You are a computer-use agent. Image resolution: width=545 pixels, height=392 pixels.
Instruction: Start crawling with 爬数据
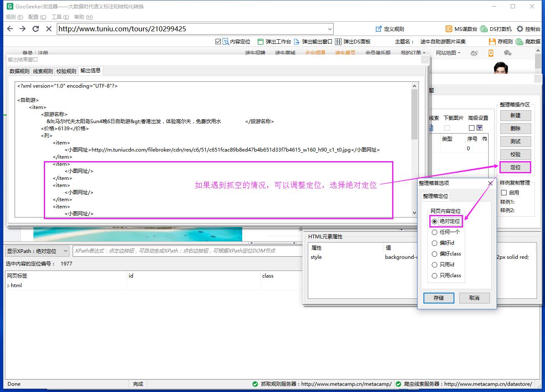pos(528,42)
